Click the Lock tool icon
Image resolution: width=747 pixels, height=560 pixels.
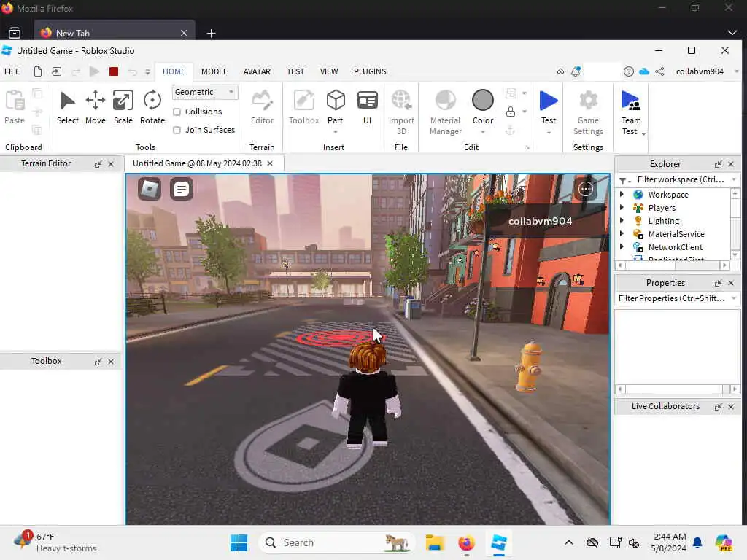click(510, 112)
